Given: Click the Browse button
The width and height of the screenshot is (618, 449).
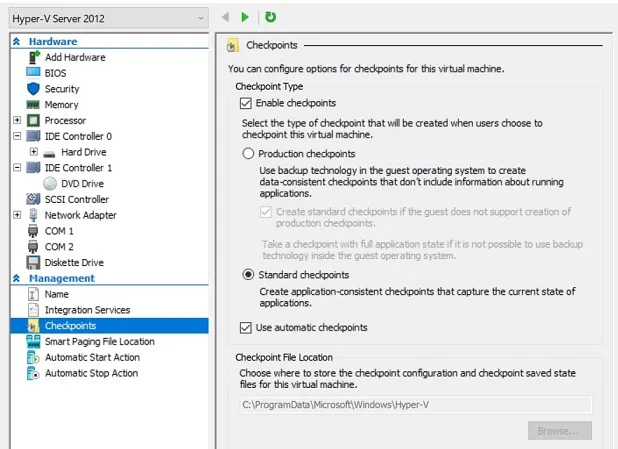Looking at the screenshot, I should [x=559, y=431].
